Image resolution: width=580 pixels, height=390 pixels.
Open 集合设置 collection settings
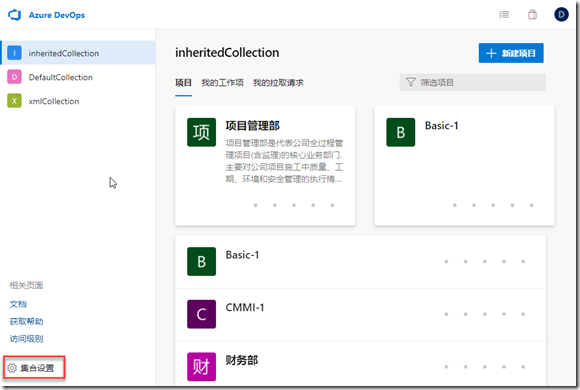click(34, 368)
